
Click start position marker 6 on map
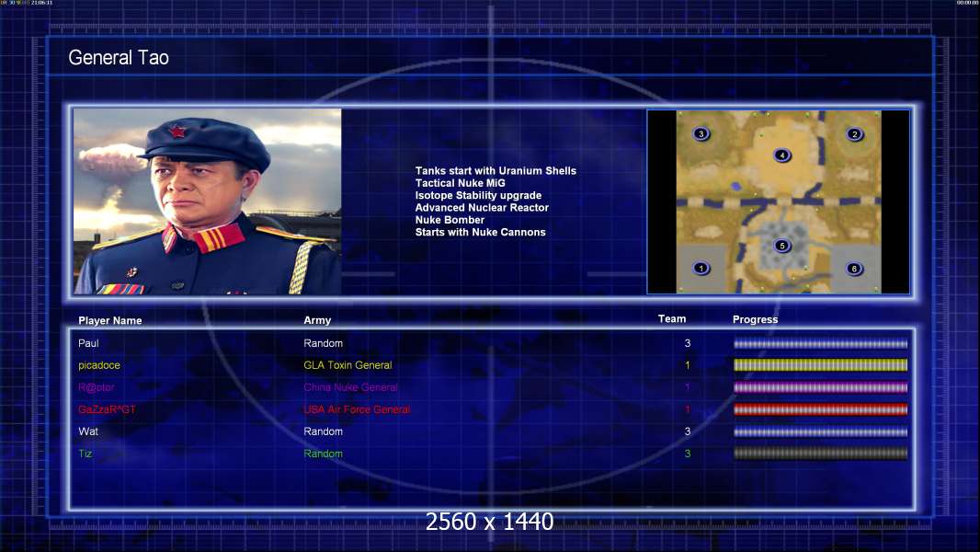[x=854, y=269]
